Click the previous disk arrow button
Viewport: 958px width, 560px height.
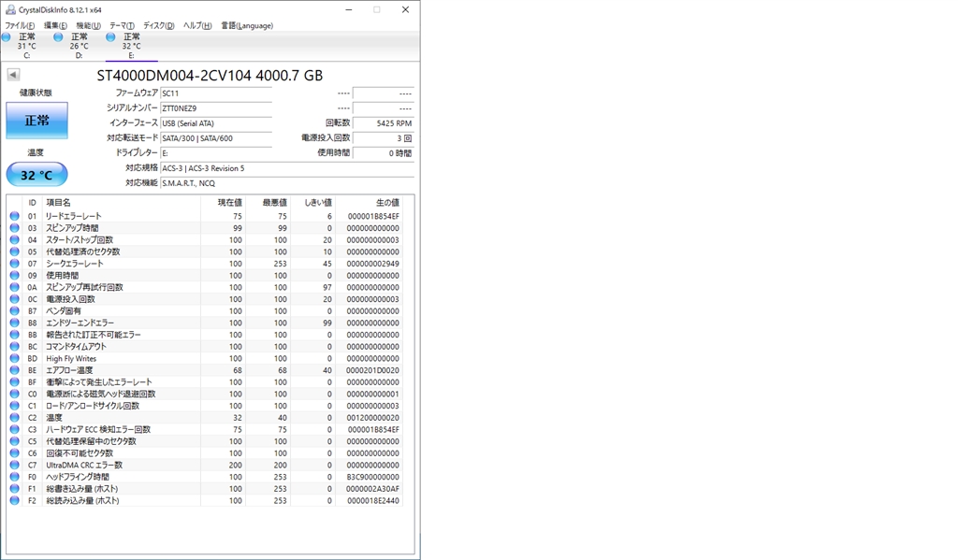[13, 75]
